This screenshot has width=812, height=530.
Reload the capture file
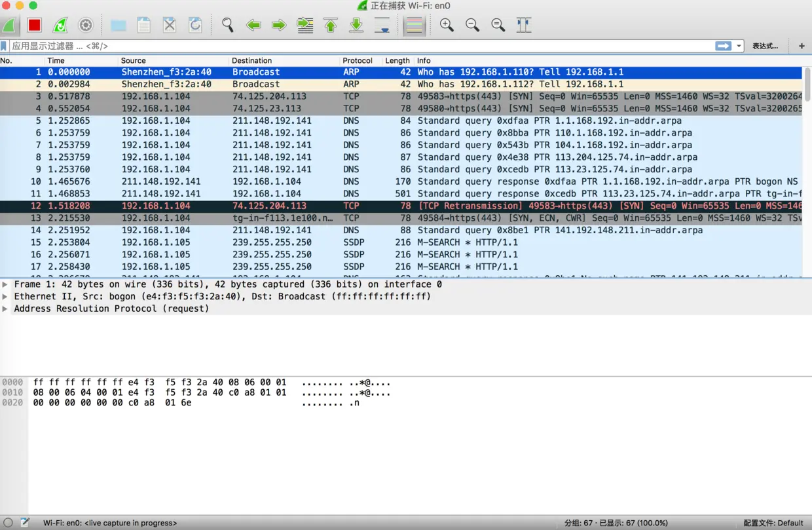(195, 26)
